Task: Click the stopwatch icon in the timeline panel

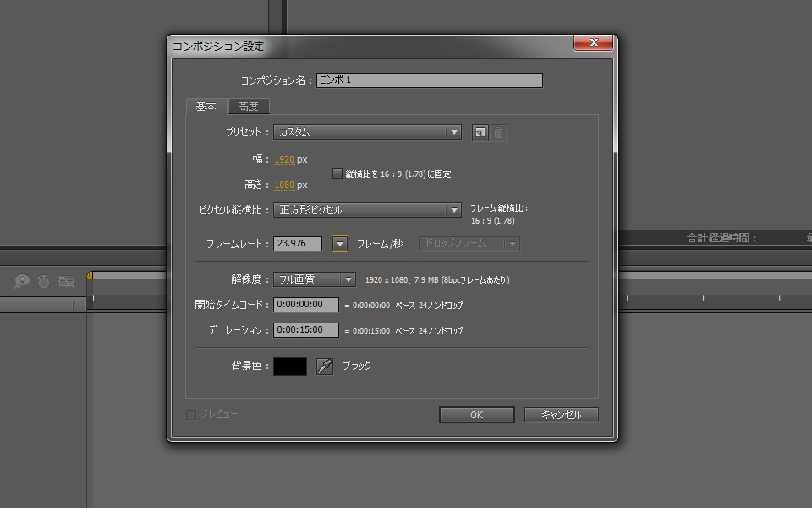Action: coord(43,281)
